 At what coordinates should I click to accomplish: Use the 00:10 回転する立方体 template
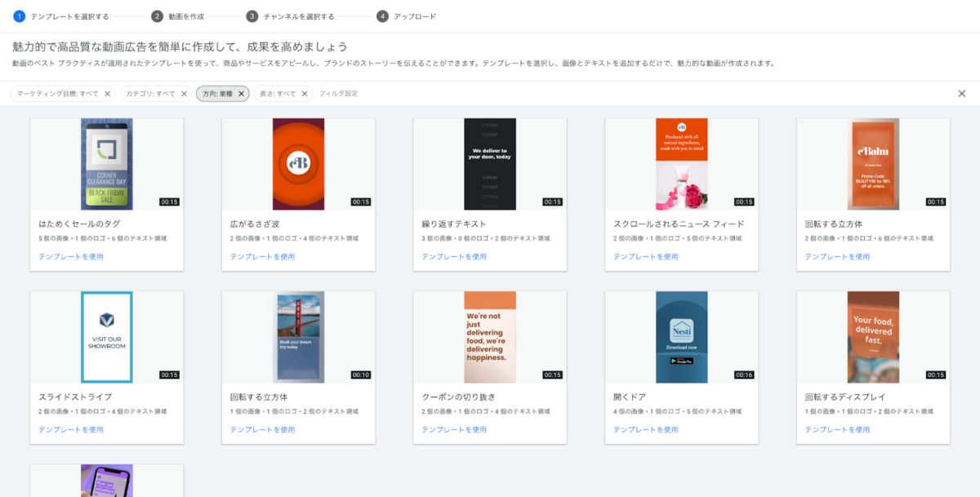coord(263,429)
